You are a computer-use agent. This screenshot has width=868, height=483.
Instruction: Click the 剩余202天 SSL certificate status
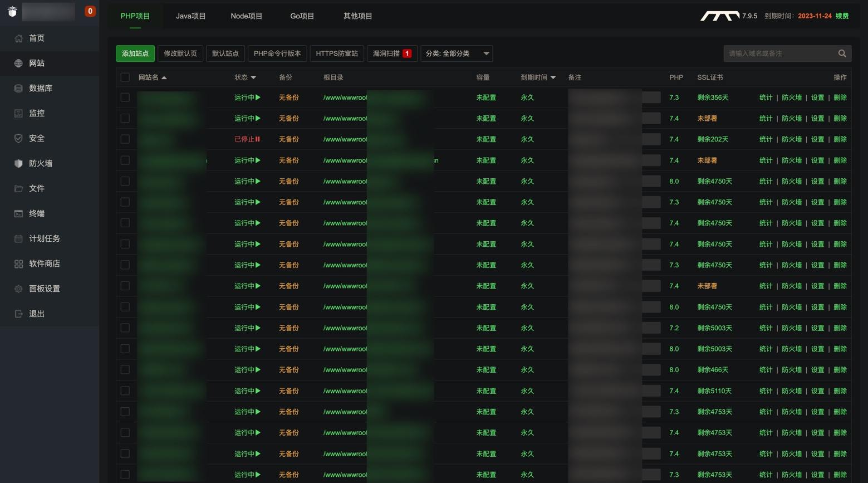click(713, 139)
